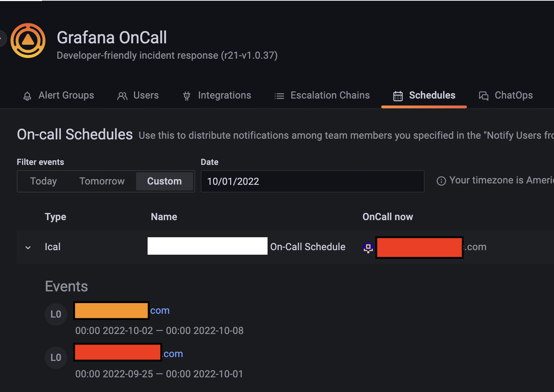This screenshot has width=554, height=392.
Task: Select the Integrations plug icon
Action: [x=186, y=95]
